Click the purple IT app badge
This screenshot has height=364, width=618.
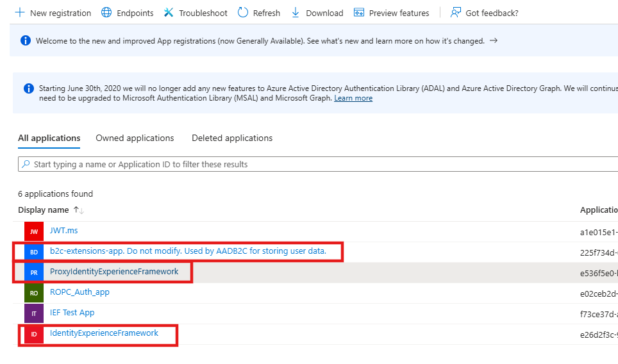coord(34,313)
